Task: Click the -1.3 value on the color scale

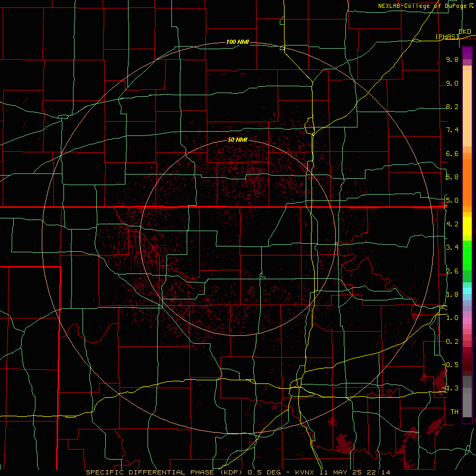Action: 450,388
